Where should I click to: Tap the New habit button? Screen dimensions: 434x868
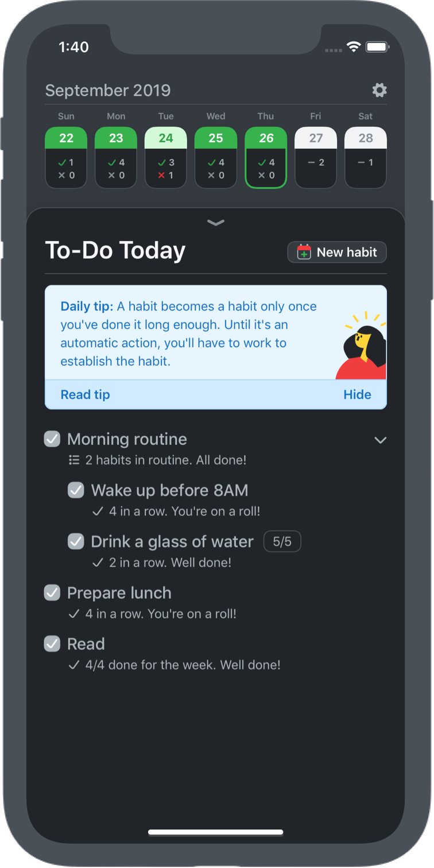click(x=336, y=252)
